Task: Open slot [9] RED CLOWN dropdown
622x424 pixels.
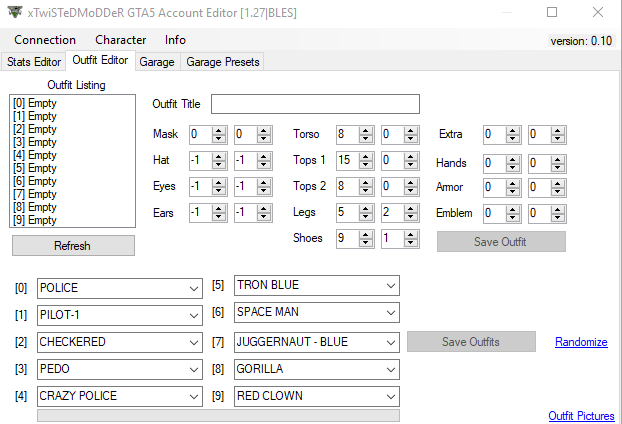Action: coord(317,396)
